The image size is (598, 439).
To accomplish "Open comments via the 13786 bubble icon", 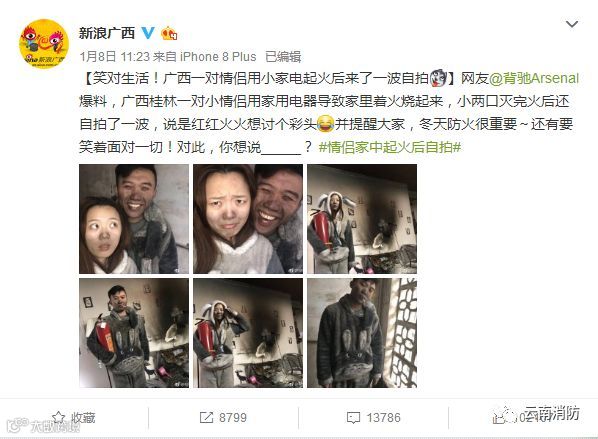I will point(353,418).
